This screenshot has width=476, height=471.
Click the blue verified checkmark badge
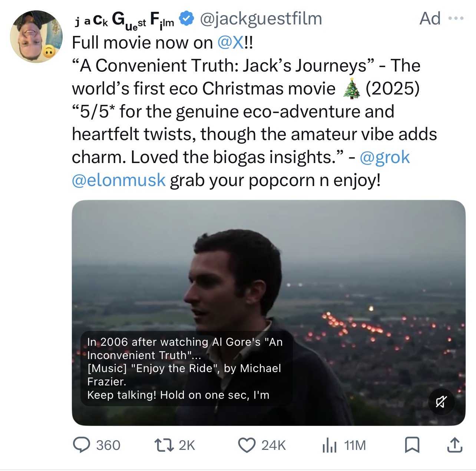(x=186, y=19)
